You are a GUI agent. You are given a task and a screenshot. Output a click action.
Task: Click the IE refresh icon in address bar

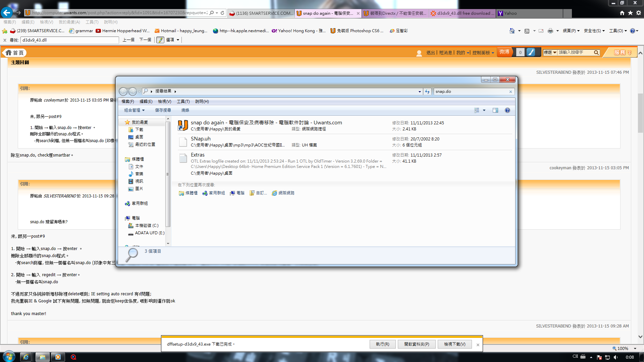(222, 13)
